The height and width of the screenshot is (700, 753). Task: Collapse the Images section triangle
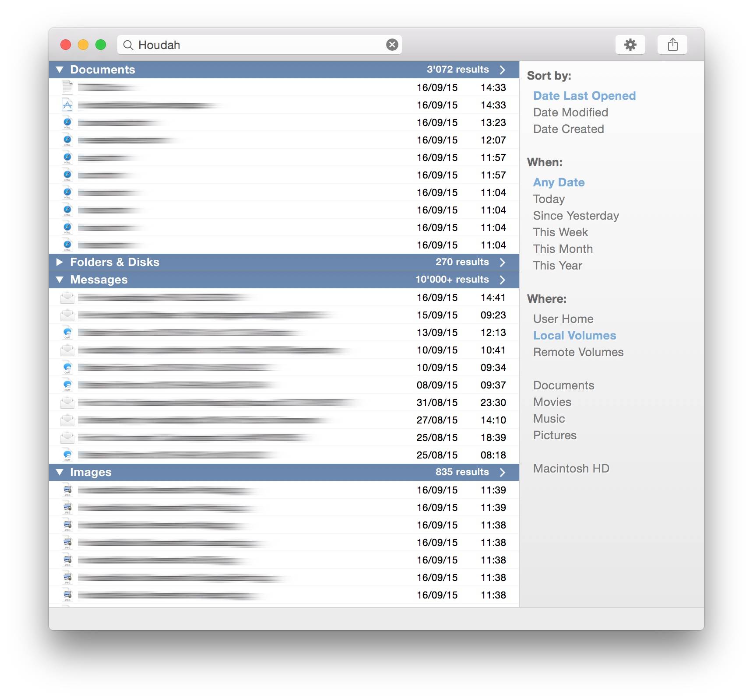point(60,472)
